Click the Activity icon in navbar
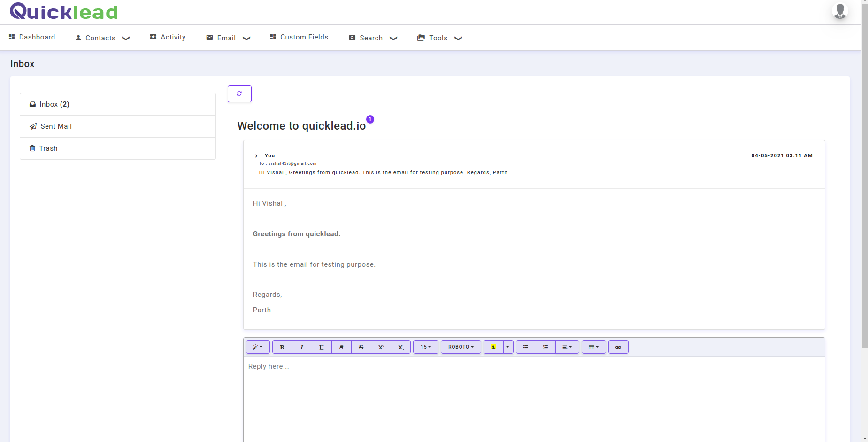This screenshot has height=442, width=868. 153,37
